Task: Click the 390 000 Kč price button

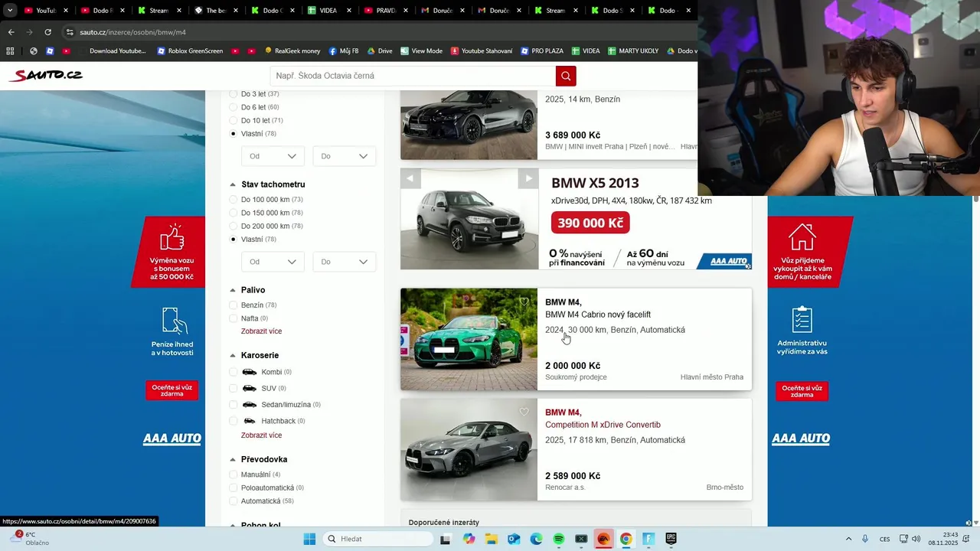Action: tap(590, 223)
